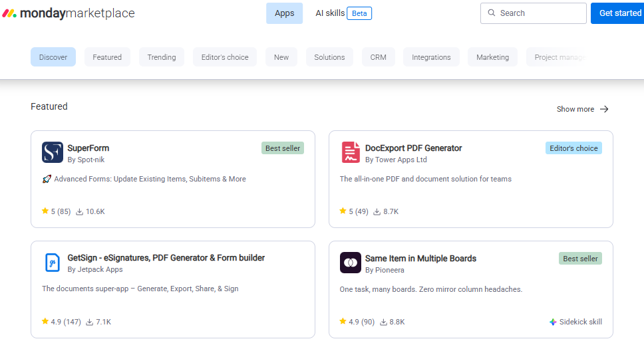Select the CRM category
Viewport: 644px width, 359px height.
(379, 57)
